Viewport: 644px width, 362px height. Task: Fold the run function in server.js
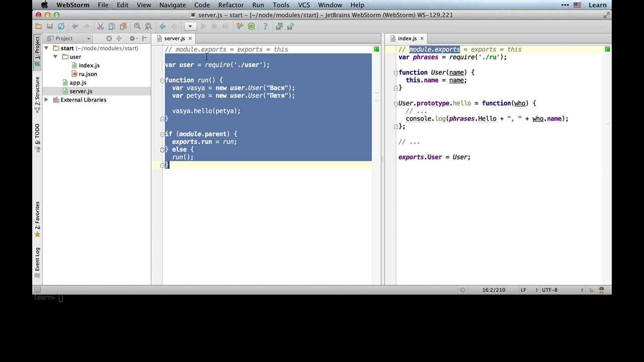[162, 80]
